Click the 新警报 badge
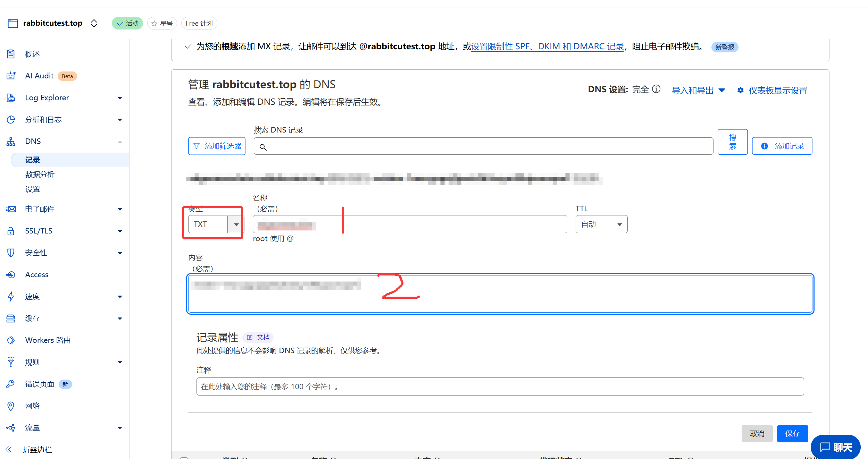 (x=725, y=47)
